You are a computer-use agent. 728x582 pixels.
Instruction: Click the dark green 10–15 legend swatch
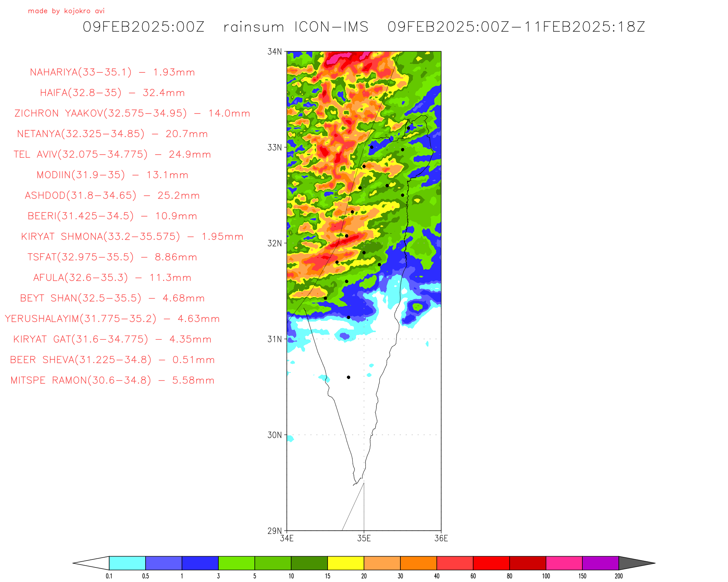[x=309, y=563]
